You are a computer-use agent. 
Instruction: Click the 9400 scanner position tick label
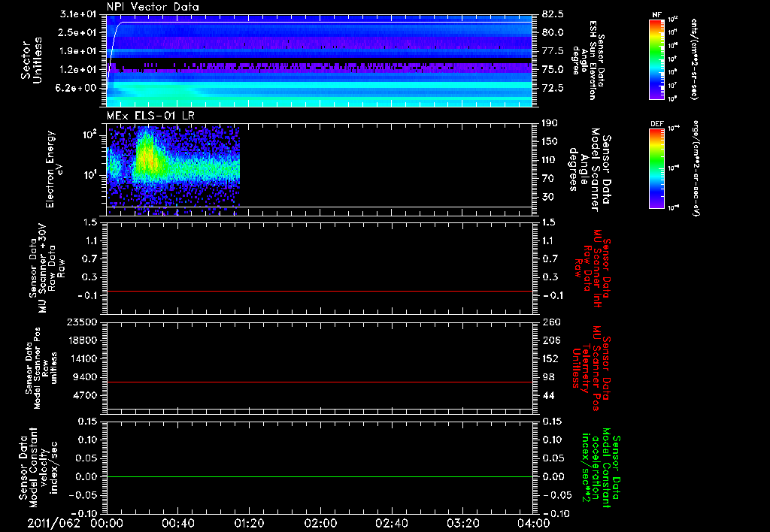coord(84,377)
